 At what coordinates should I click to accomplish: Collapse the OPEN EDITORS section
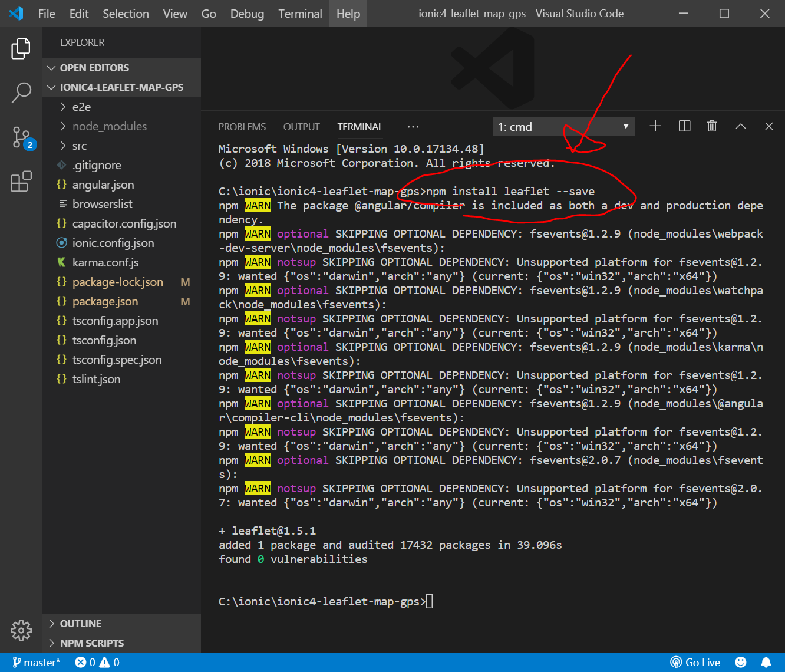pos(94,68)
